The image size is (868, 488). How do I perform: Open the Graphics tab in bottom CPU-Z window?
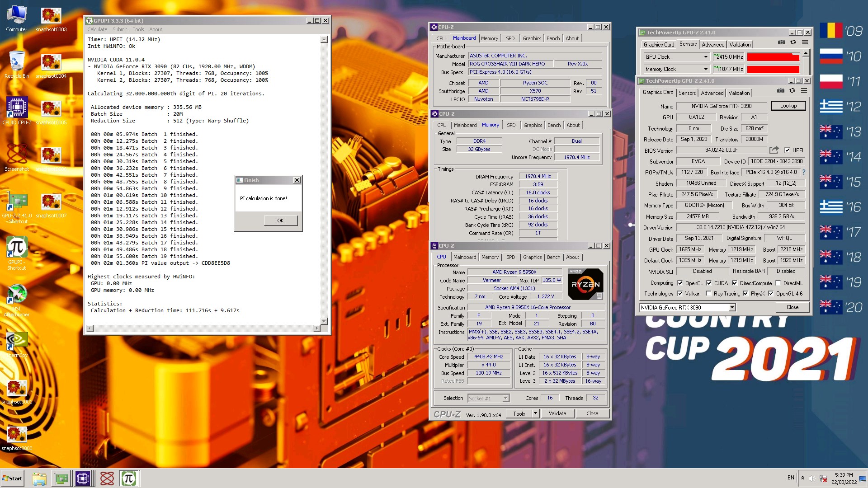point(532,257)
